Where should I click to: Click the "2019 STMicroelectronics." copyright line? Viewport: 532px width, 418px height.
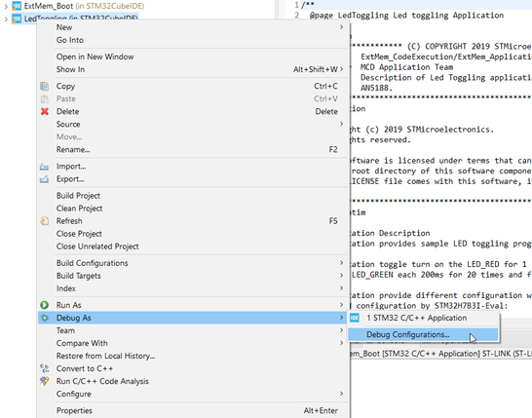click(438, 130)
